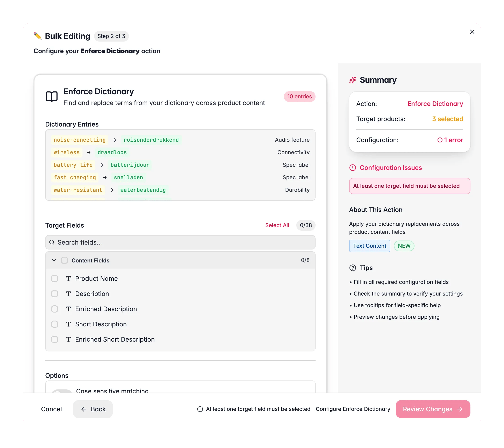504x448 pixels.
Task: Click source term battery life
Action: tap(73, 165)
